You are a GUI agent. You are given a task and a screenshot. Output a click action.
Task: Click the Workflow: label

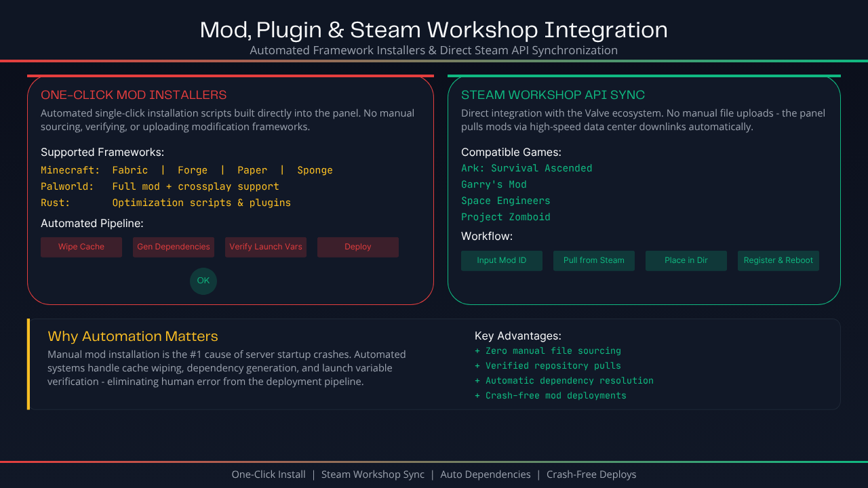487,237
